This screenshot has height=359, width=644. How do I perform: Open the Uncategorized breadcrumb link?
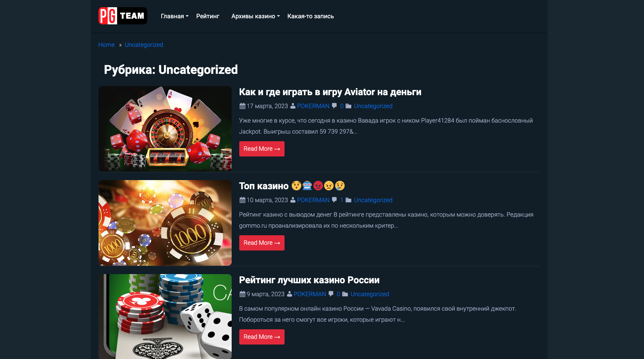(144, 45)
